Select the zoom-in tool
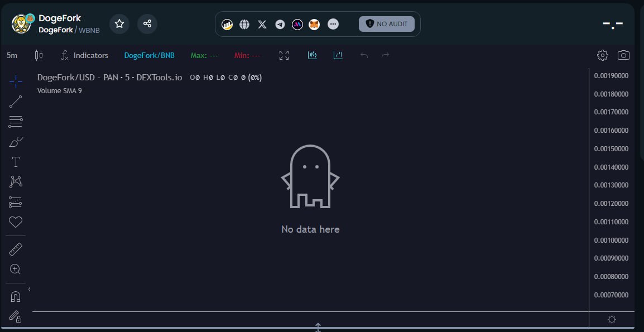Image resolution: width=644 pixels, height=332 pixels. tap(15, 269)
